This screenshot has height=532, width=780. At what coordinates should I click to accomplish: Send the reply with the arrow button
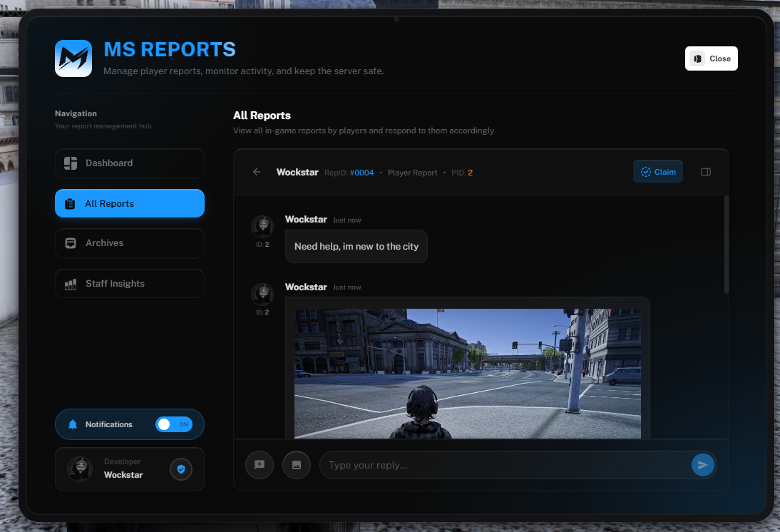[702, 465]
